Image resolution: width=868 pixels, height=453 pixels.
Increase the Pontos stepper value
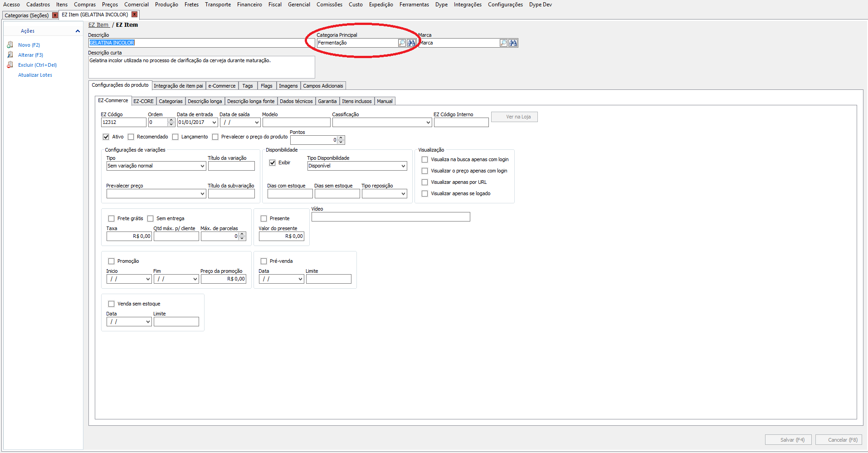(341, 138)
